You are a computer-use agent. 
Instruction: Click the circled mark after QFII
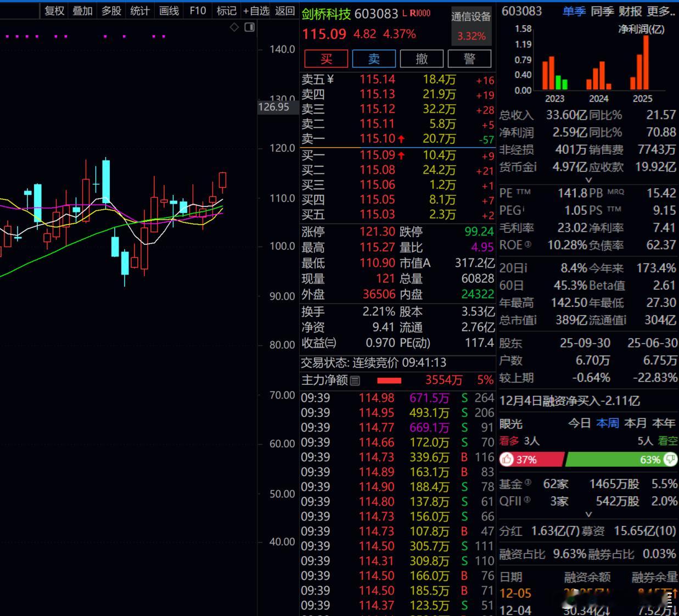[x=528, y=500]
